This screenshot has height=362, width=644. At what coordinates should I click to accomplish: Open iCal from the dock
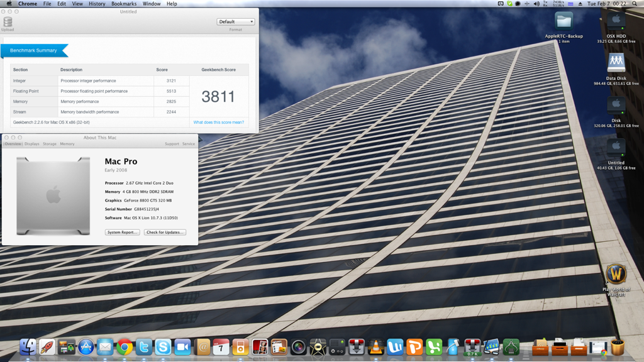pyautogui.click(x=221, y=347)
